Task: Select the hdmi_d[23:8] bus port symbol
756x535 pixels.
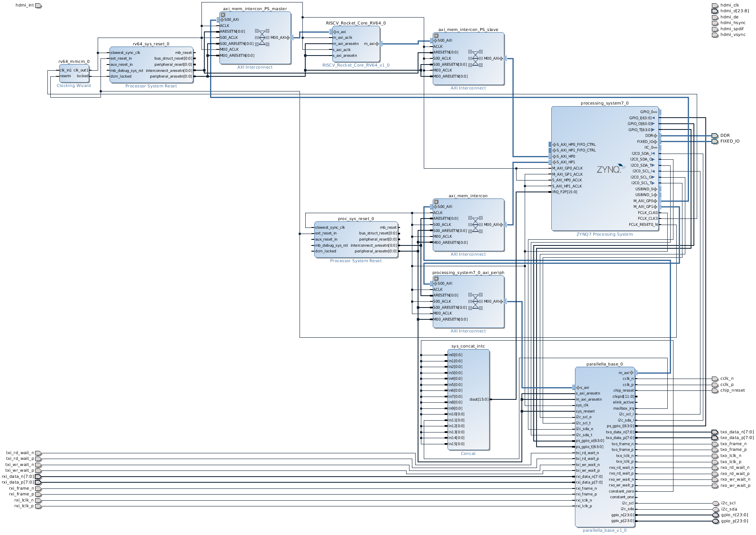Action: pos(715,11)
